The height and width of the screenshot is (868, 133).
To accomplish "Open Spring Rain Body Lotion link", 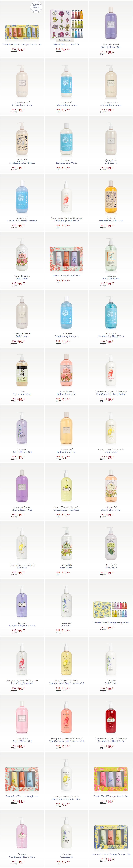I will tap(111, 161).
